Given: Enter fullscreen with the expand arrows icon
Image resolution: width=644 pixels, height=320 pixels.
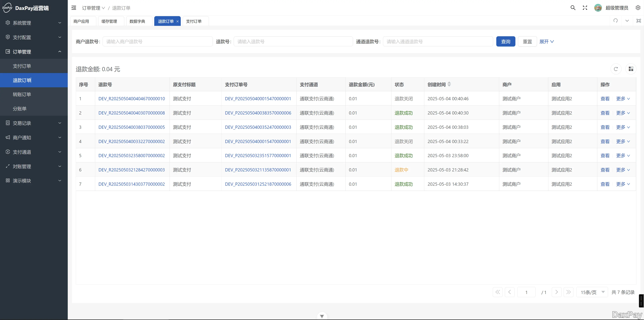Looking at the screenshot, I should point(585,8).
